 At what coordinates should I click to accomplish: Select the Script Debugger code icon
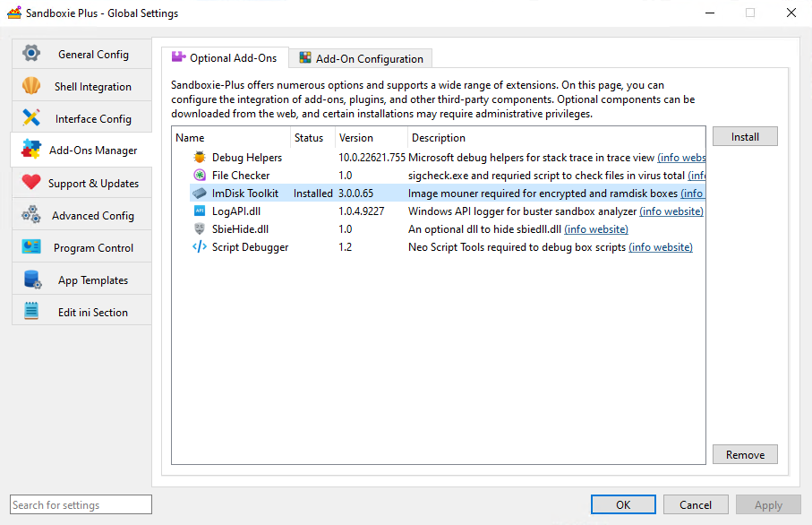pyautogui.click(x=200, y=247)
